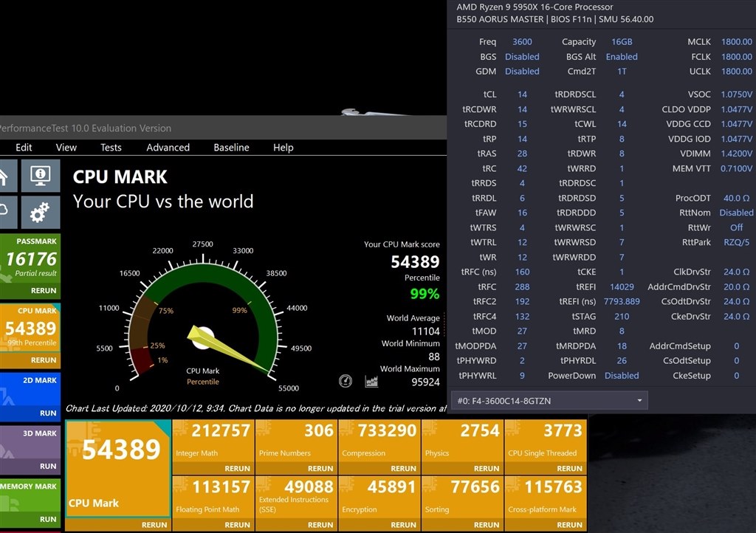756x533 pixels.
Task: Rerun the CPU Single Threaded test
Action: [569, 469]
